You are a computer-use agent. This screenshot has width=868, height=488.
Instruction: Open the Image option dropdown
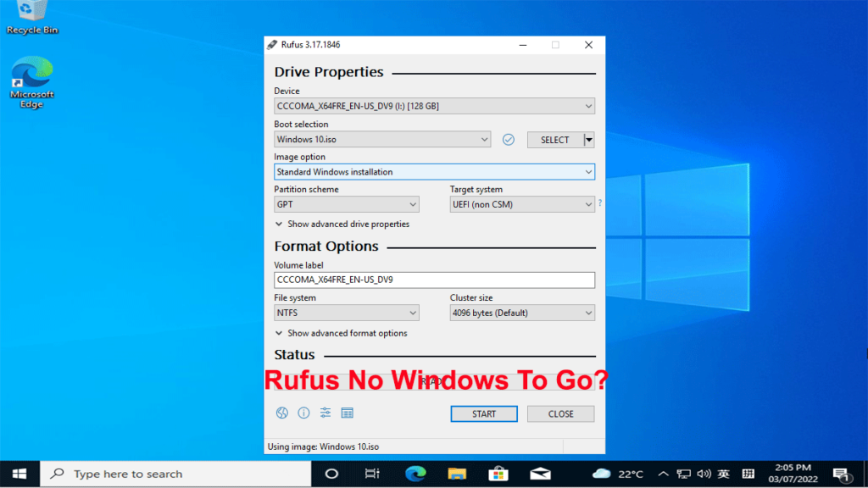click(x=435, y=172)
